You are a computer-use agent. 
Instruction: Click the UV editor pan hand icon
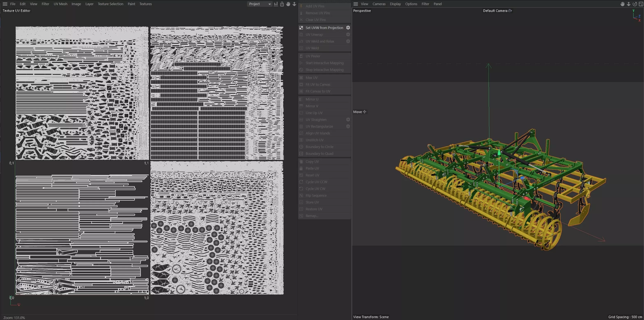[x=288, y=4]
